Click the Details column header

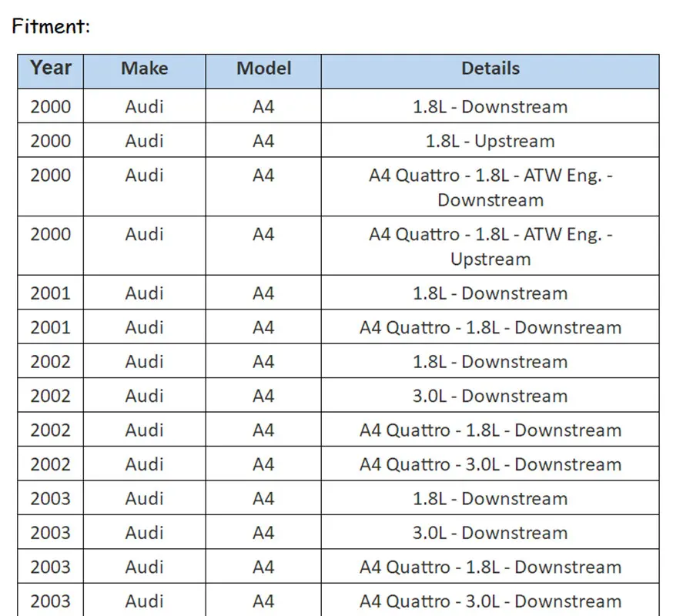pos(490,71)
